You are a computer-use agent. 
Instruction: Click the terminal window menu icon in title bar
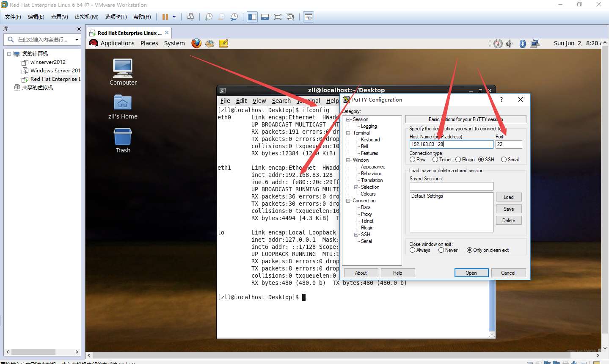[x=223, y=90]
